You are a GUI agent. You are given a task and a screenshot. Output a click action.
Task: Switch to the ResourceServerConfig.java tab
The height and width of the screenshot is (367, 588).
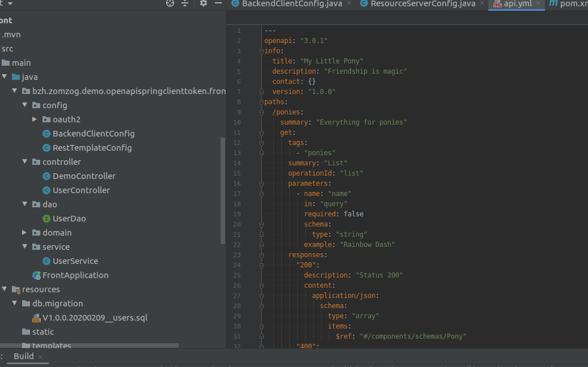(x=422, y=4)
